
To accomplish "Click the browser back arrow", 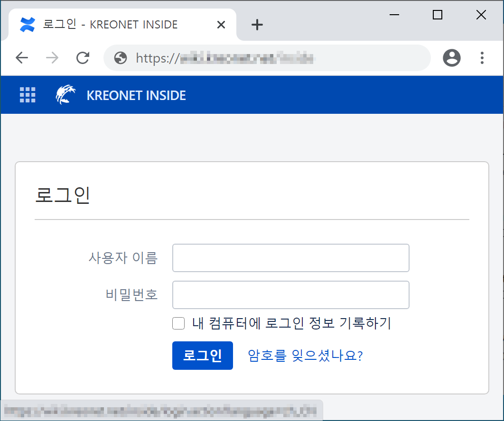I will (22, 58).
